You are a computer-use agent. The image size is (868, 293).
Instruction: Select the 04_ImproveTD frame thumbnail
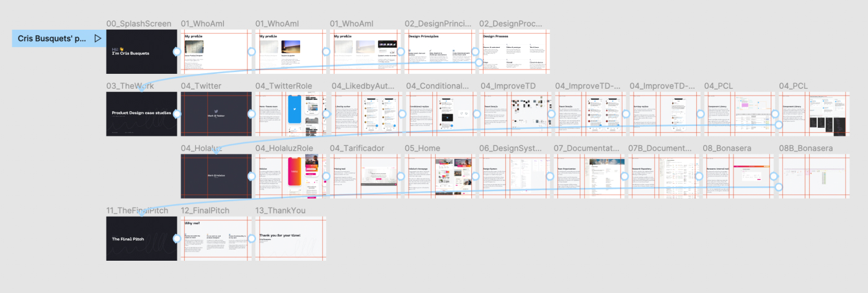coord(515,114)
